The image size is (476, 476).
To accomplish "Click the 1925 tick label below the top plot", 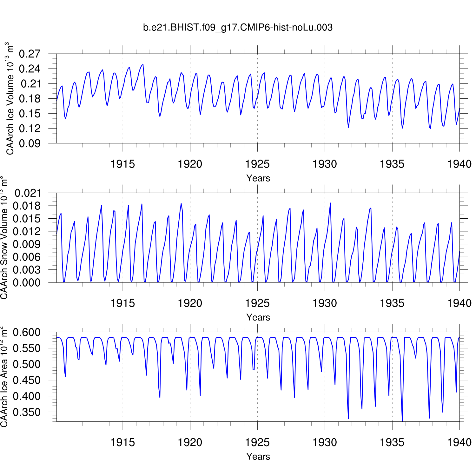I will click(x=257, y=164).
